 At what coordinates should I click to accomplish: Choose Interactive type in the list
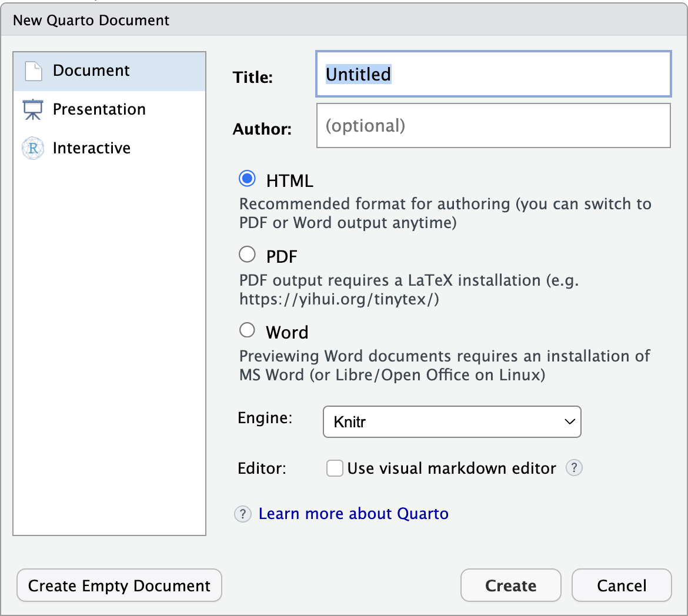click(109, 148)
